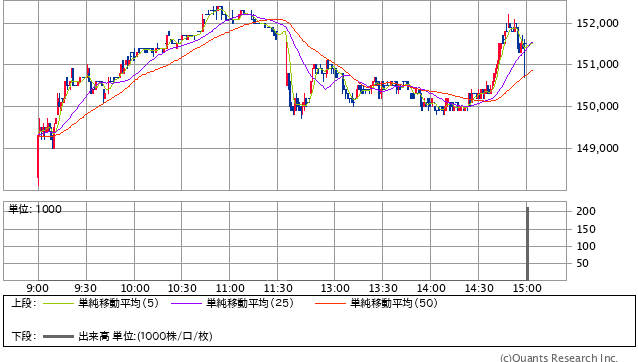Click the 200 volume axis label

586,211
